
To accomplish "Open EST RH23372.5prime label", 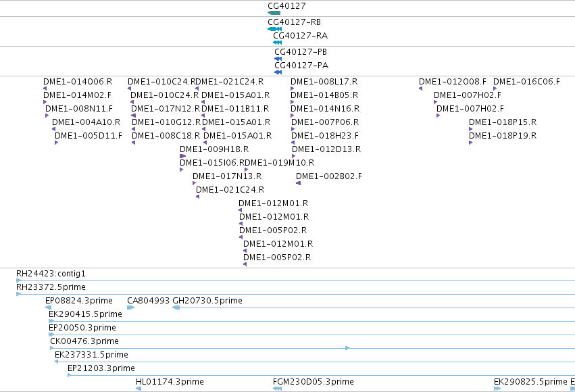I will point(51,287).
